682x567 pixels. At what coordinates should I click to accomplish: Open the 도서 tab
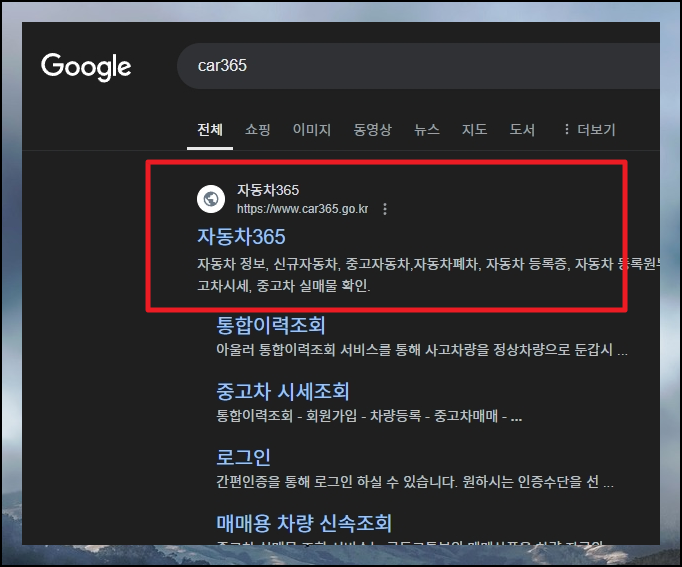pyautogui.click(x=522, y=130)
